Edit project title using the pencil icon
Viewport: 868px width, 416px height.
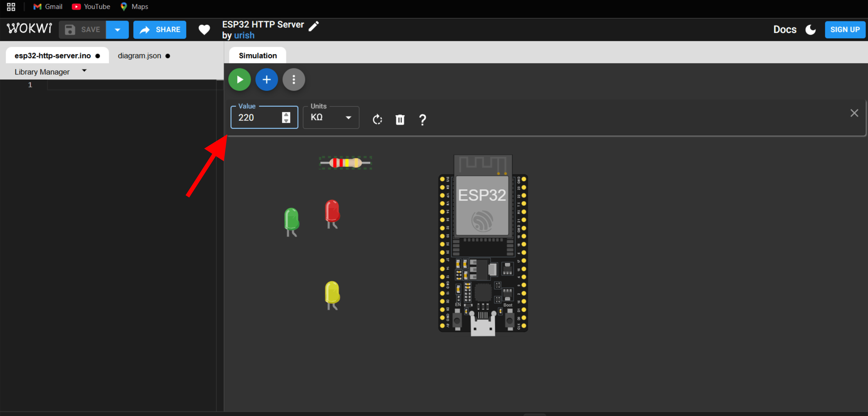(x=314, y=26)
